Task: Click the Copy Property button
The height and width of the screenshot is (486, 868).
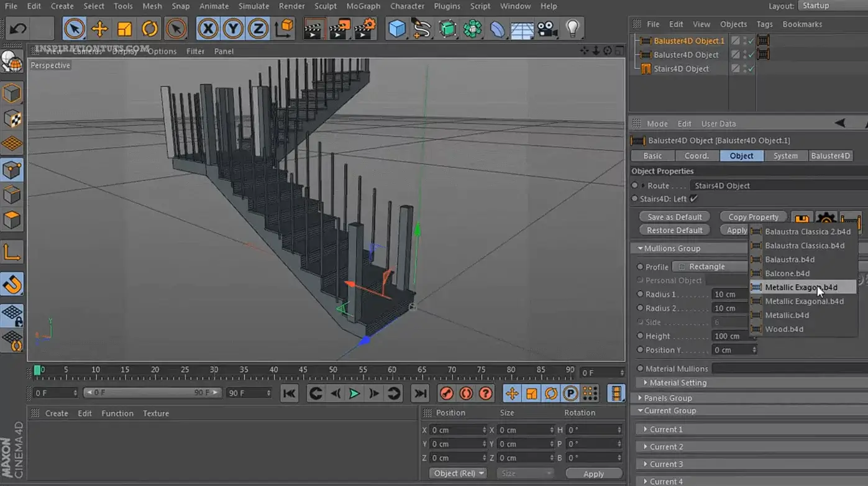Action: pyautogui.click(x=753, y=217)
